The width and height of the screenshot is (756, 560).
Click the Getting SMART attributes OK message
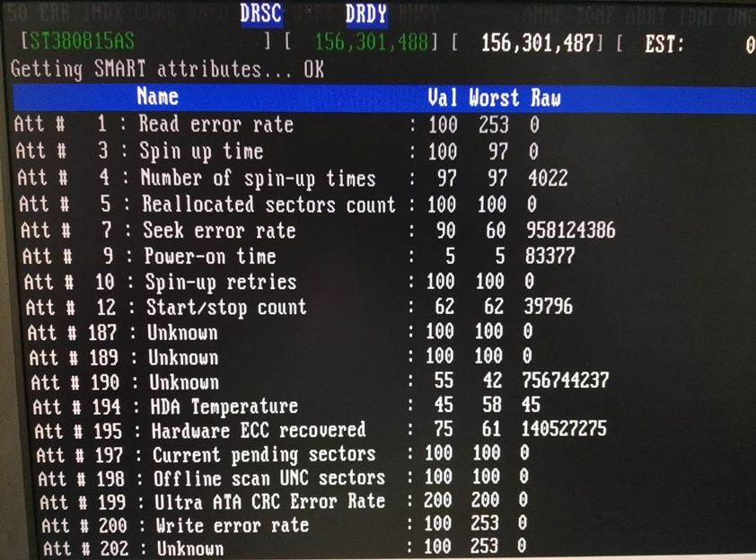pyautogui.click(x=167, y=69)
